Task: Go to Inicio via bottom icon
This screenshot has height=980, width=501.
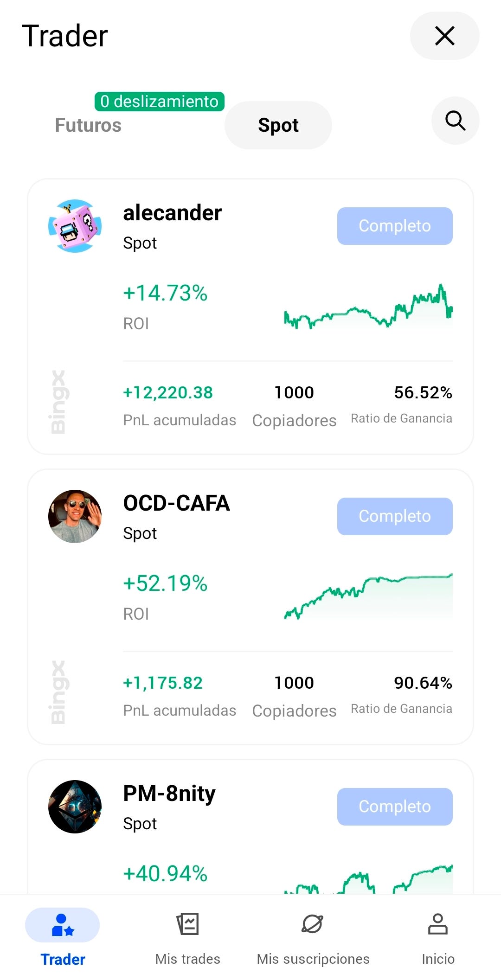Action: [x=438, y=924]
